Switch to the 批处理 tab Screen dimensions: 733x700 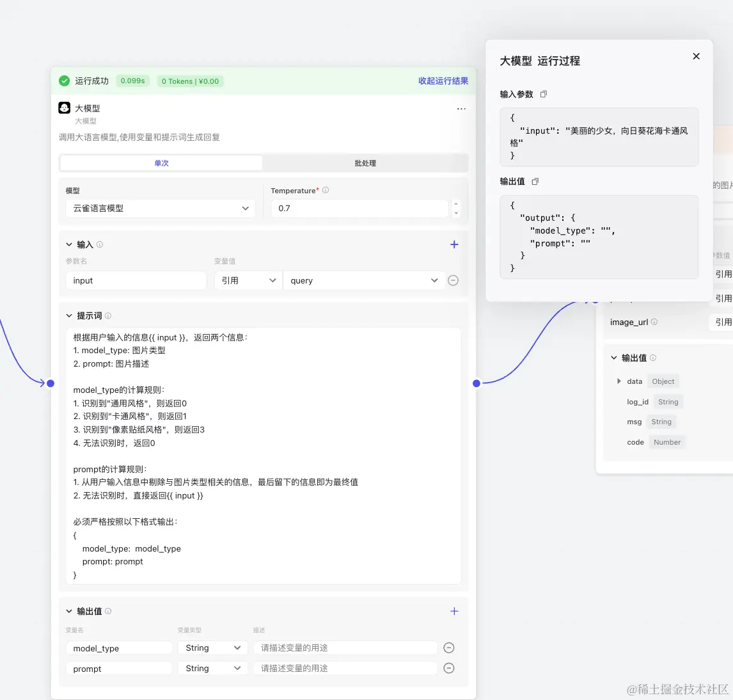[365, 163]
